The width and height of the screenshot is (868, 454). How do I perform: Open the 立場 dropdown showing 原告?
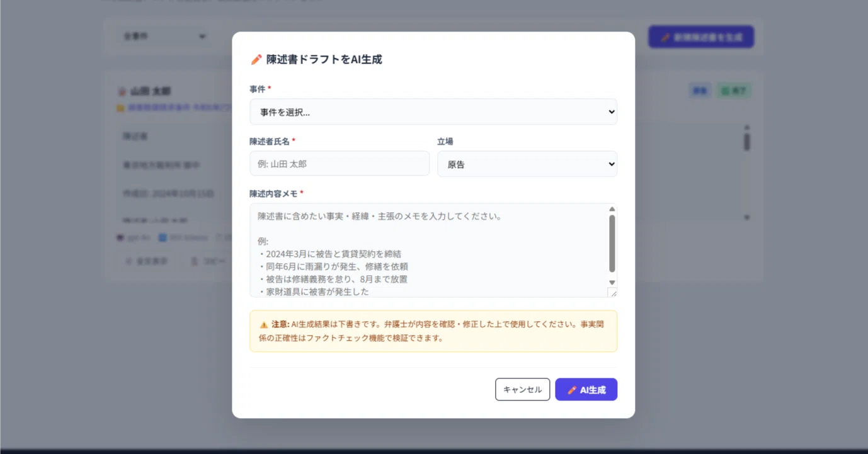527,164
